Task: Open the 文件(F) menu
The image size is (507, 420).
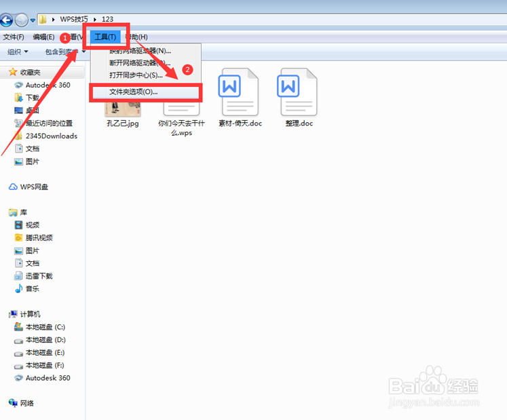Action: tap(14, 37)
